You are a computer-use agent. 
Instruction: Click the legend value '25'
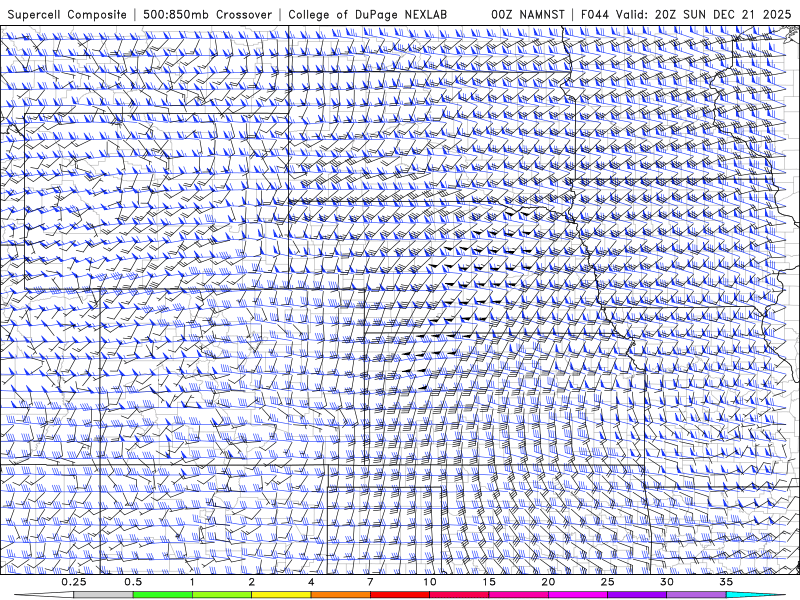click(607, 582)
